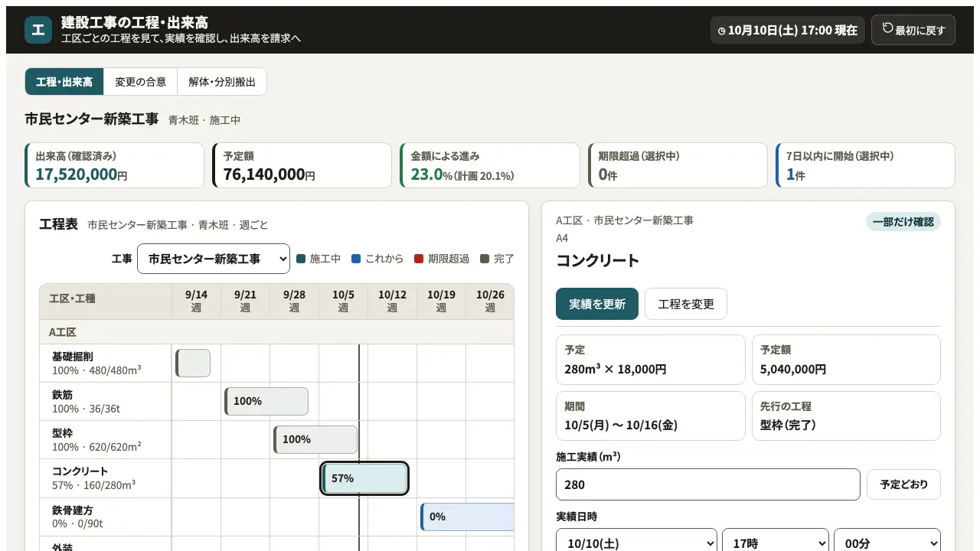Screen dimensions: 980x551
Task: Select the 鉄骨建方 0% Gantt bar
Action: point(467,517)
